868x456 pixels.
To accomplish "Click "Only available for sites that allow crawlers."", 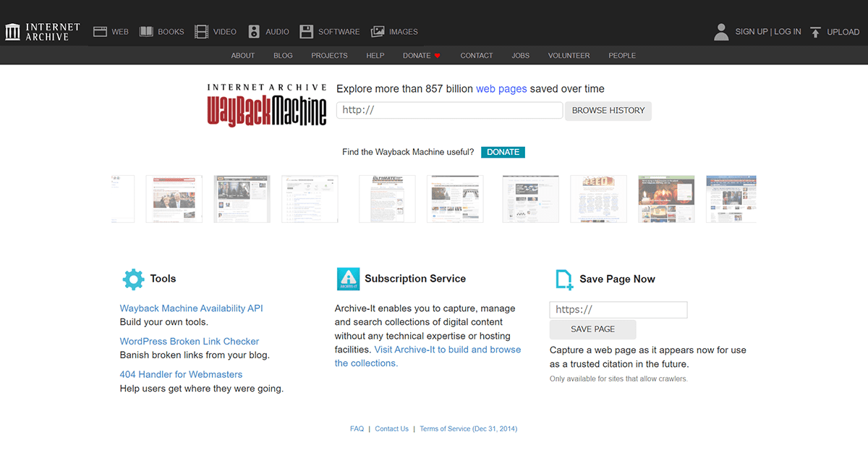I will tap(618, 379).
